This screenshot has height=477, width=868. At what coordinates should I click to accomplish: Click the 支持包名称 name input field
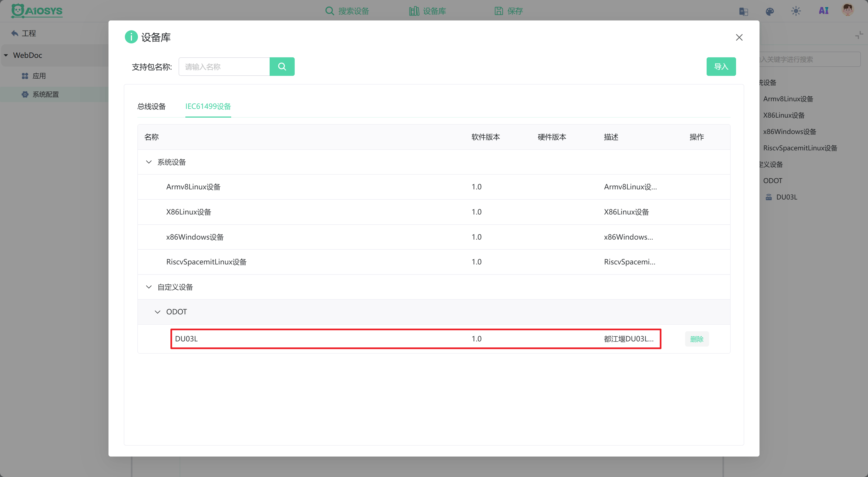[x=224, y=67]
